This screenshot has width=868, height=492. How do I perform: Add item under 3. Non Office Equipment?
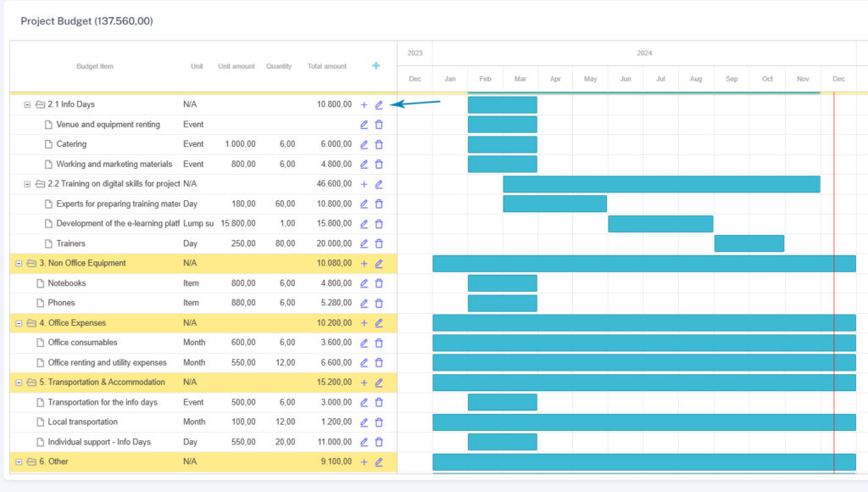tap(364, 264)
